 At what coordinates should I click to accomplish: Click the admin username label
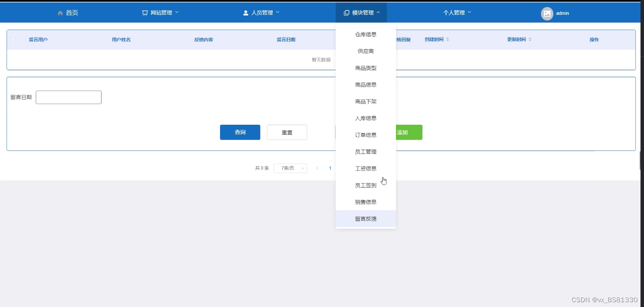coord(563,14)
